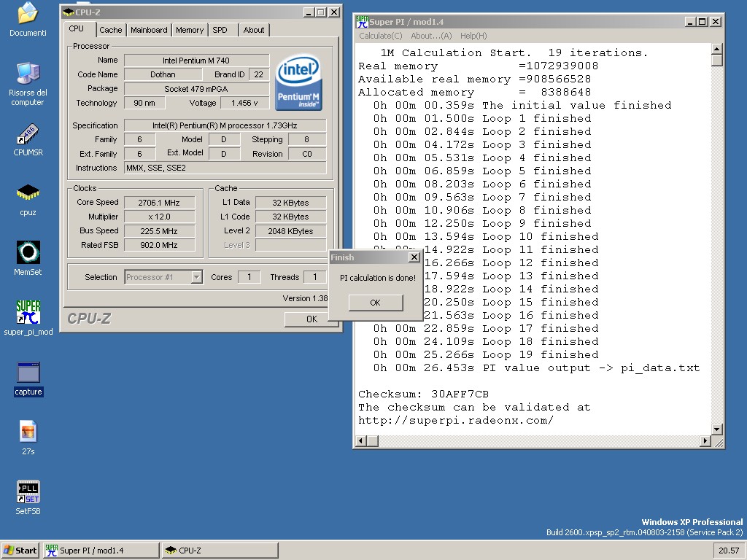Select the CPU tab in CPU-Z
The width and height of the screenshot is (747, 560).
76,28
